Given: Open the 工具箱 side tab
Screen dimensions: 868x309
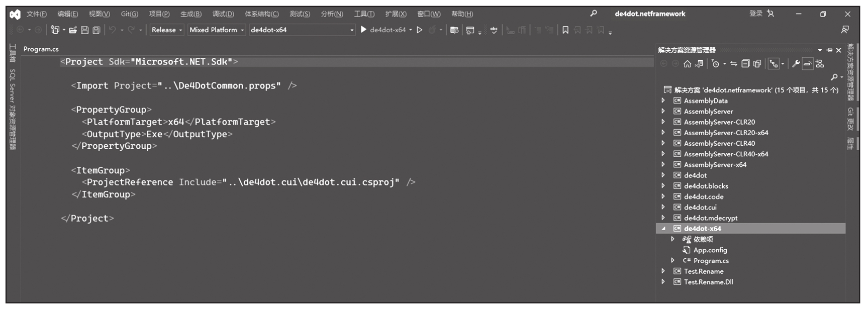Looking at the screenshot, I should tap(13, 54).
